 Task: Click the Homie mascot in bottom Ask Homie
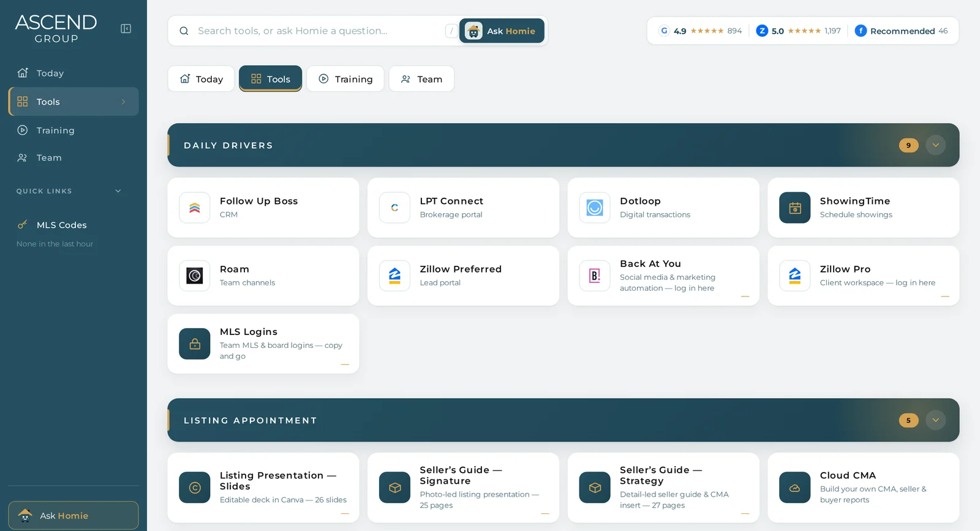25,515
